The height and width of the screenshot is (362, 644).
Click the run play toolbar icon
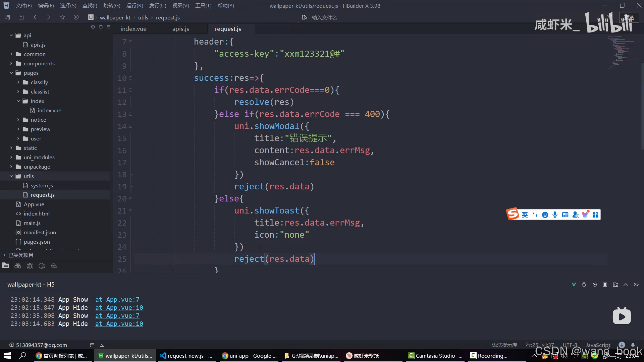(x=76, y=17)
